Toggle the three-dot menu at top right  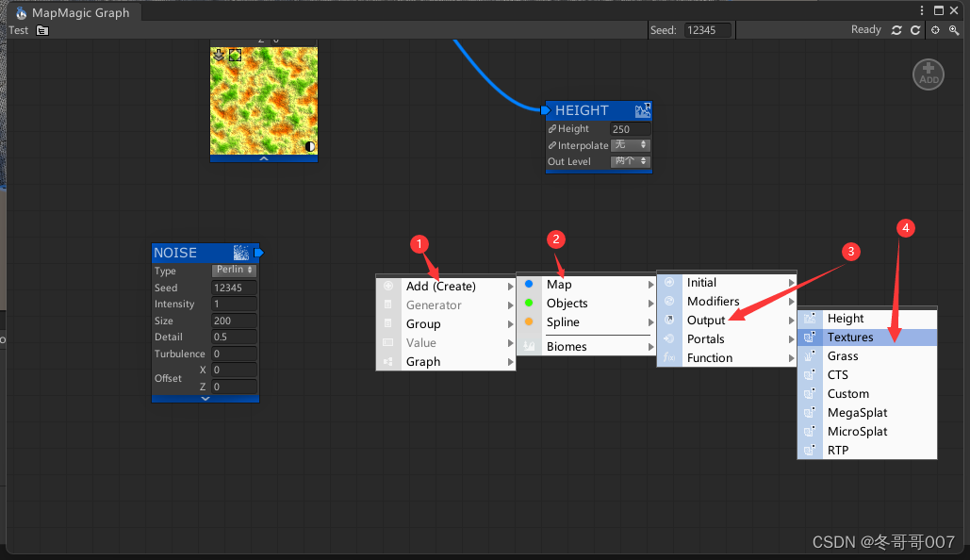pos(921,9)
